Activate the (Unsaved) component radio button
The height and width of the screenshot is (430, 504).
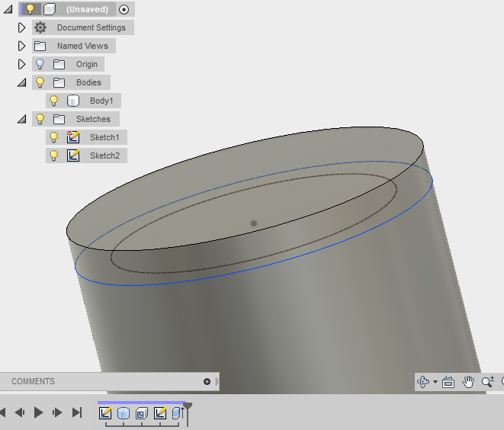pos(124,9)
